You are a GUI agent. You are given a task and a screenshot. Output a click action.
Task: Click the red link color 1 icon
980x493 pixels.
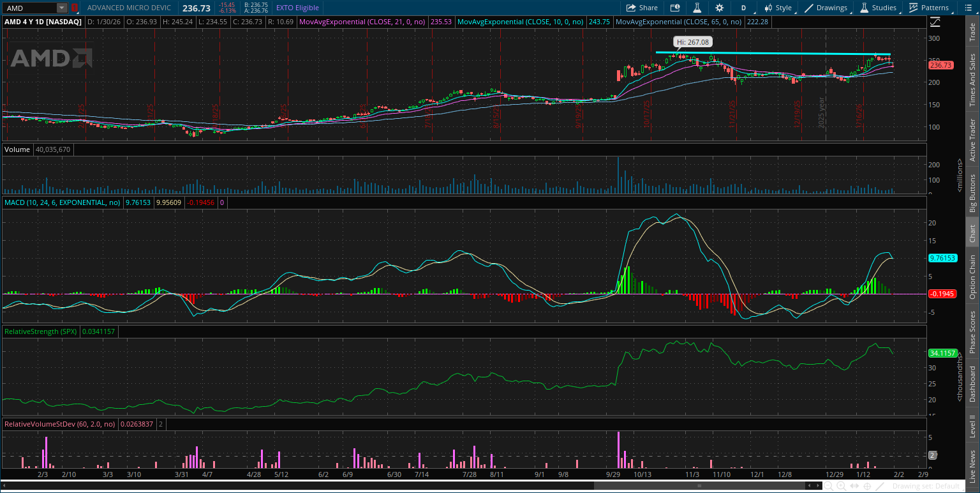[74, 8]
